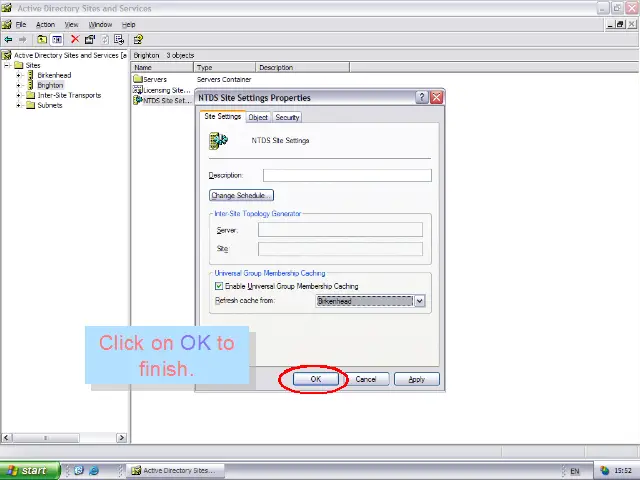Expand the Birkenhead site node

(18, 75)
